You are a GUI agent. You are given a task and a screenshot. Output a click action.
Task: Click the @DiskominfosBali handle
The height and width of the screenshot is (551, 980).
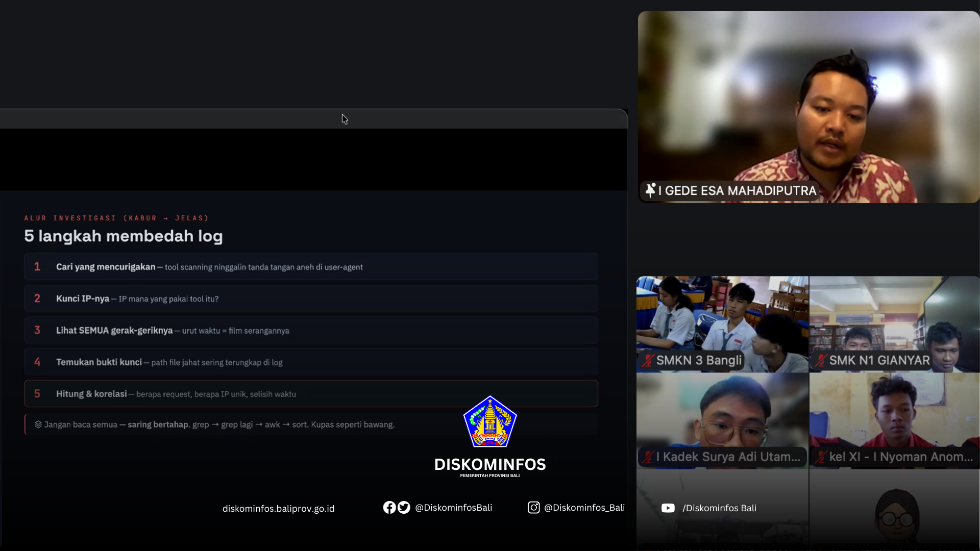[x=453, y=508]
